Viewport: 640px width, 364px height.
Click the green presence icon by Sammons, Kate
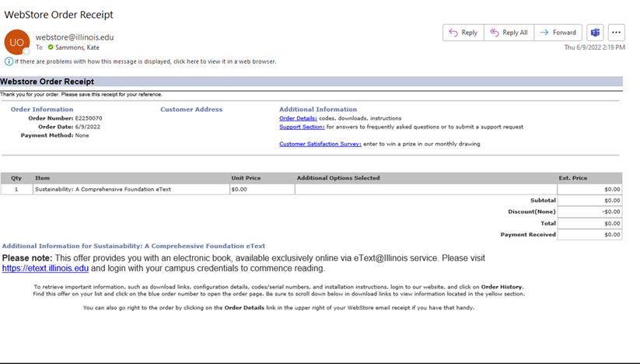pyautogui.click(x=51, y=47)
